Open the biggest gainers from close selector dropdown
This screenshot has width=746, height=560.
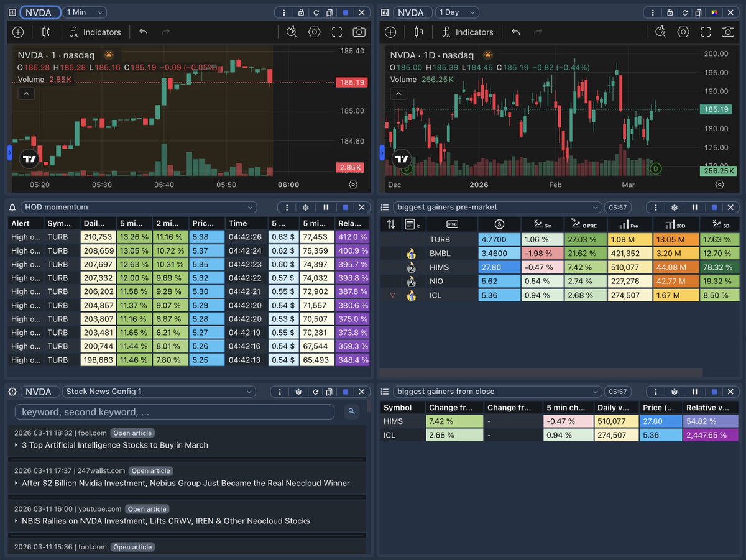click(x=497, y=392)
